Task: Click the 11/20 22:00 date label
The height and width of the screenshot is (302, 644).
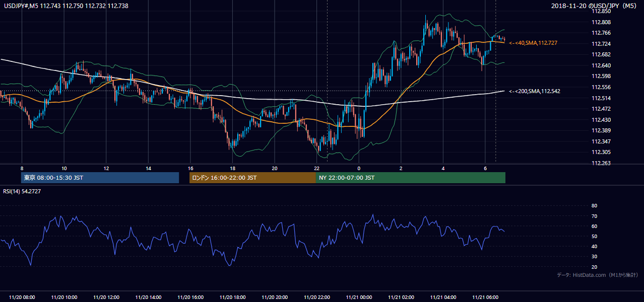Action: 316,297
